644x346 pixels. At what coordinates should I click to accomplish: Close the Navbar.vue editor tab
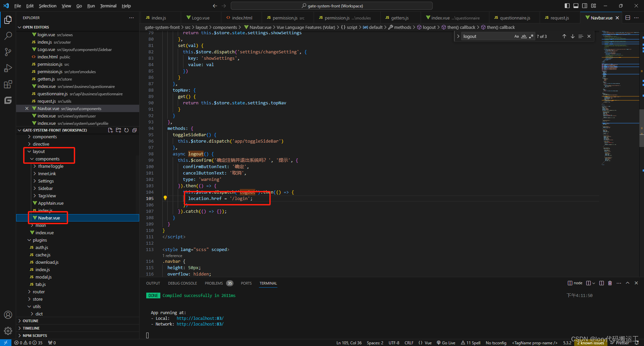coord(617,18)
